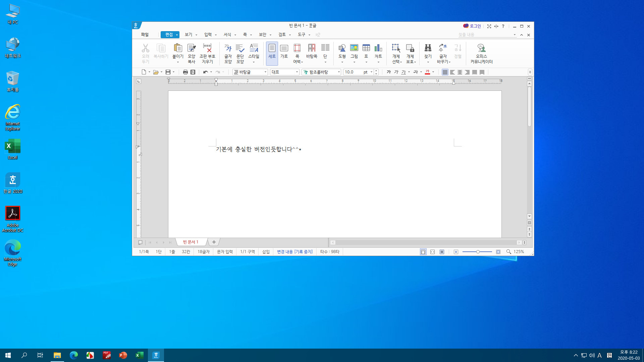
Task: Click in the 찾을 내용 search field
Action: (485, 35)
